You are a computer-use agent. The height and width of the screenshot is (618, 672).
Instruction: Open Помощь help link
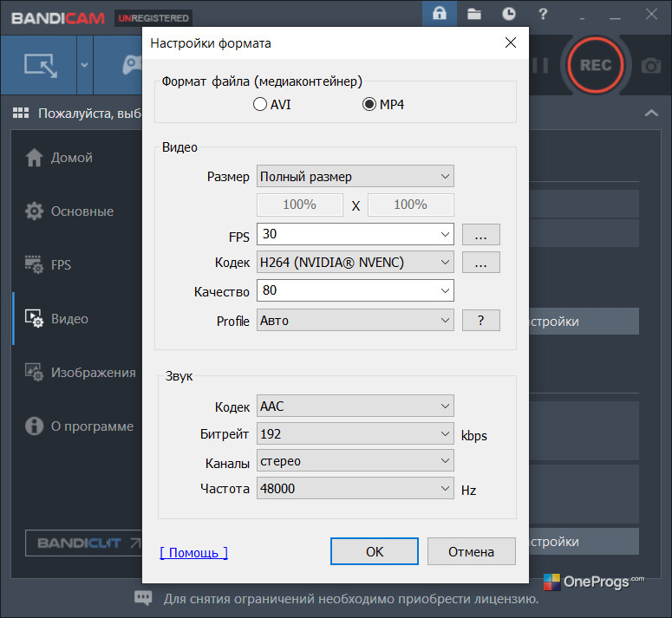tap(193, 553)
